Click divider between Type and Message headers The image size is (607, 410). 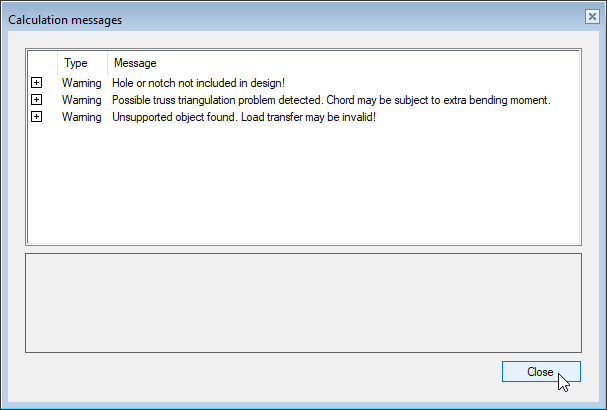click(x=107, y=63)
